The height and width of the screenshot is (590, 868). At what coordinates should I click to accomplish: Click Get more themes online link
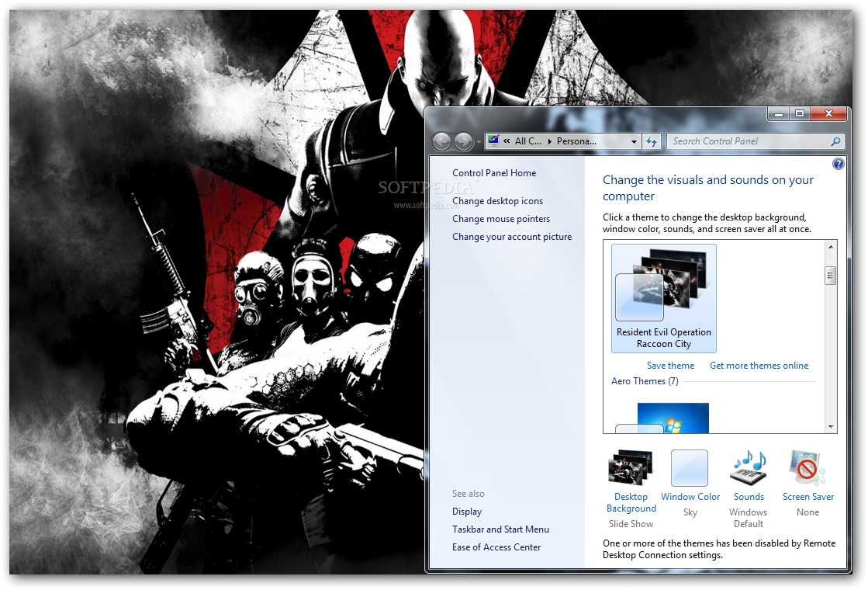pos(759,366)
